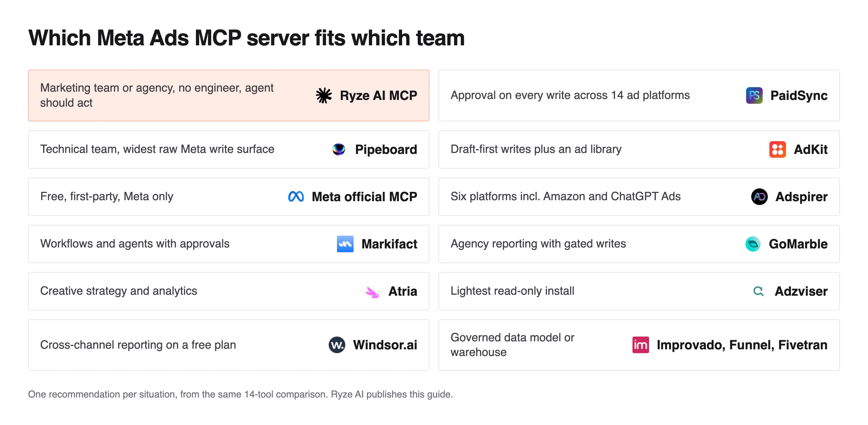Image resolution: width=868 pixels, height=425 pixels.
Task: Click the Atria pink bird logo
Action: [372, 292]
